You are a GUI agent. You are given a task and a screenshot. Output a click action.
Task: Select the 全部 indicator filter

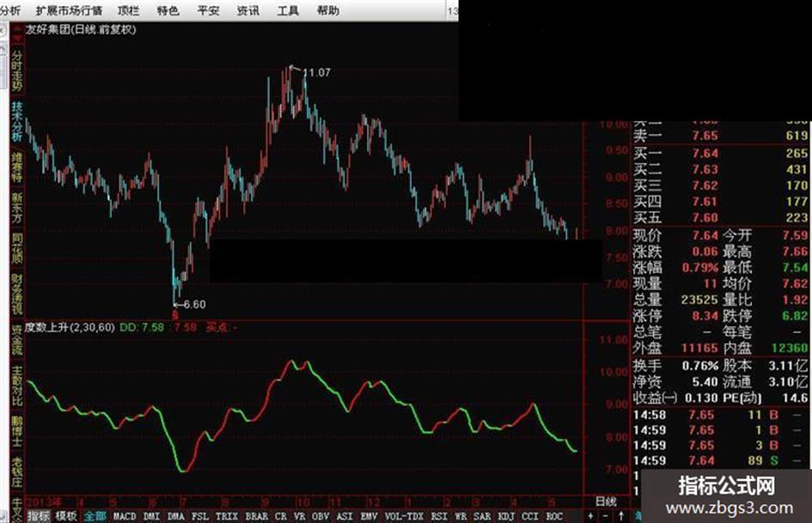[95, 516]
